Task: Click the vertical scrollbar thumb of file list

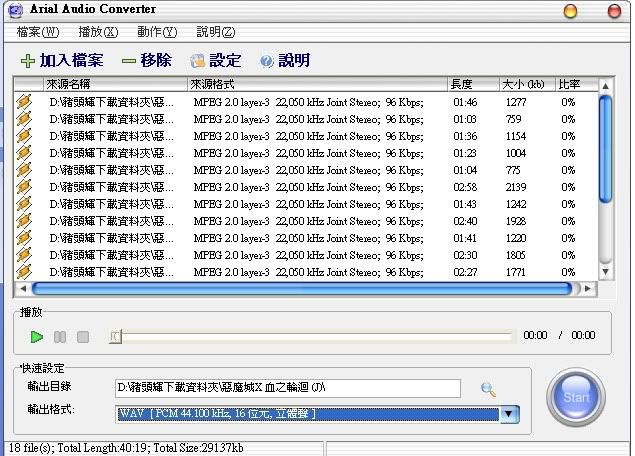Action: click(605, 149)
